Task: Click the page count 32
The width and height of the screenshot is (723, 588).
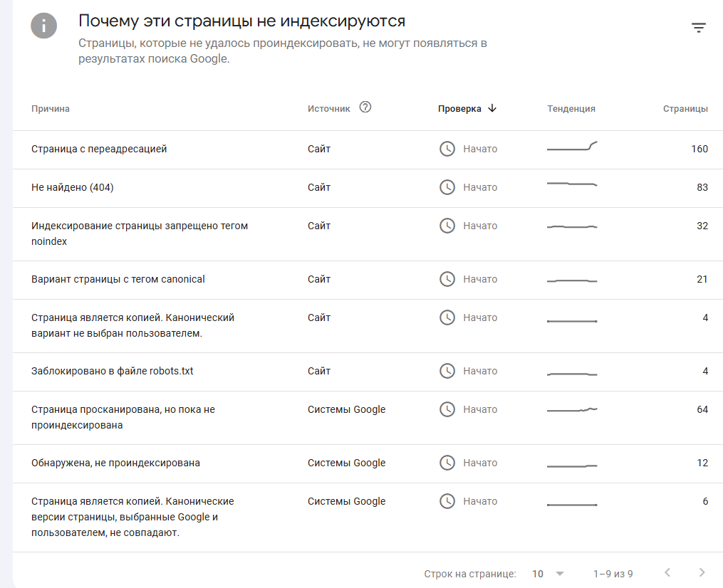Action: [702, 226]
